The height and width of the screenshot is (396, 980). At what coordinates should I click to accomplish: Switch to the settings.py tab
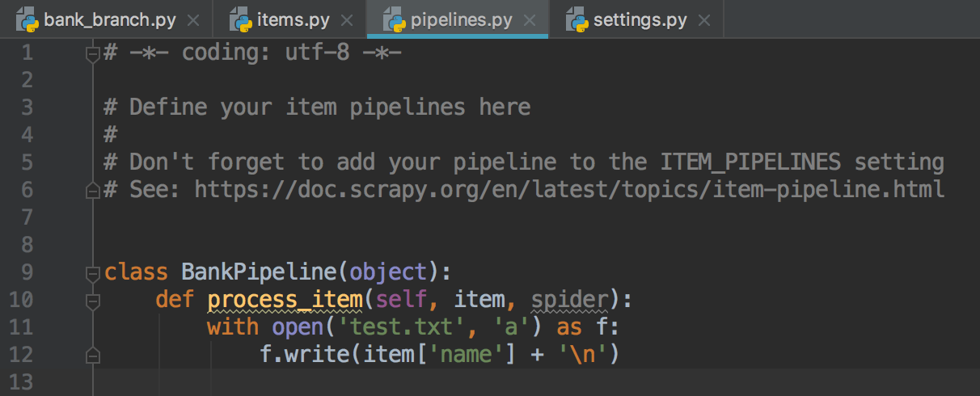pyautogui.click(x=636, y=19)
